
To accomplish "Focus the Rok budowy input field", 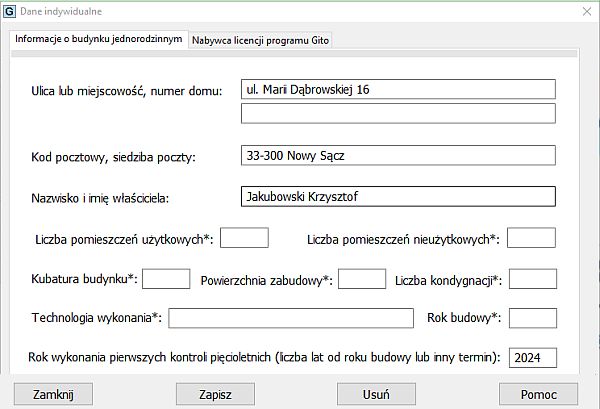I will (532, 318).
